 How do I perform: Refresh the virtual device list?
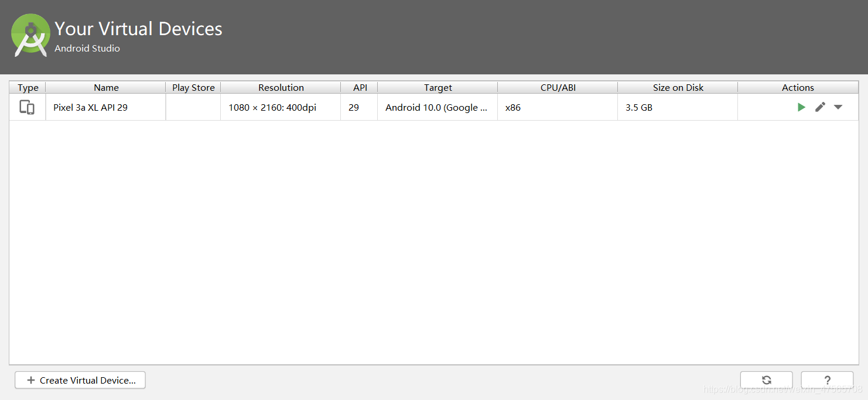(x=766, y=380)
